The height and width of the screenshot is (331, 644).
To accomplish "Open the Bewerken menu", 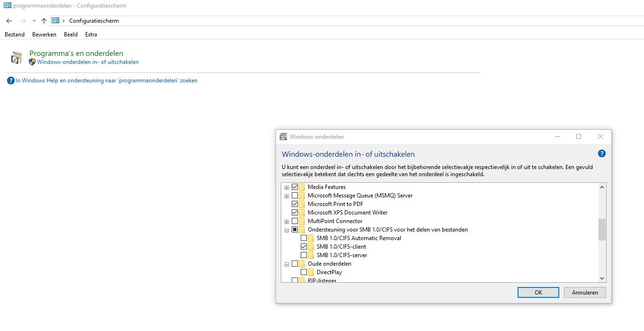I will coord(44,35).
